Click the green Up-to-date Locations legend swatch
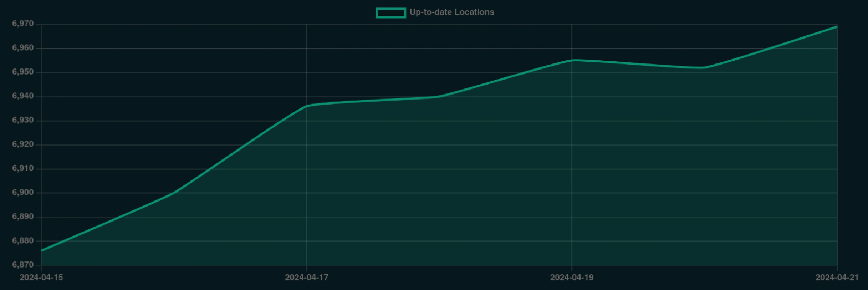 click(391, 12)
